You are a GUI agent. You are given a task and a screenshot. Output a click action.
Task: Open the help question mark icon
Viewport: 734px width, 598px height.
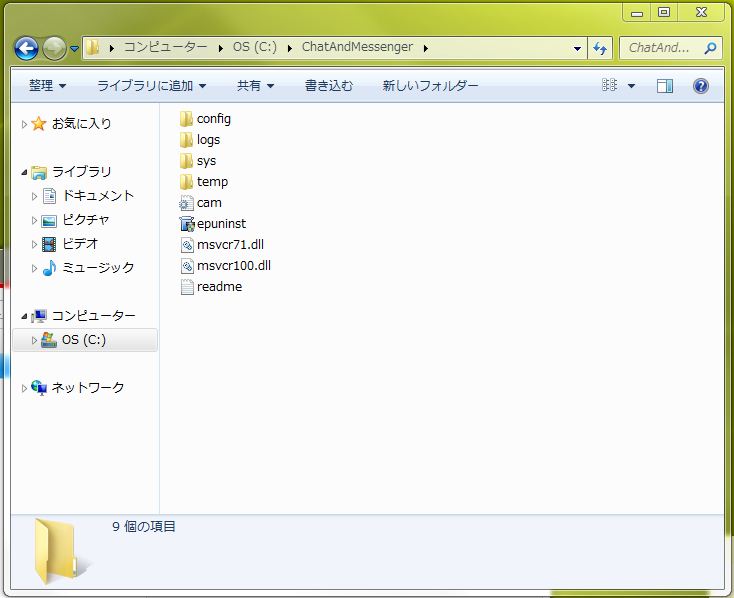(x=700, y=86)
